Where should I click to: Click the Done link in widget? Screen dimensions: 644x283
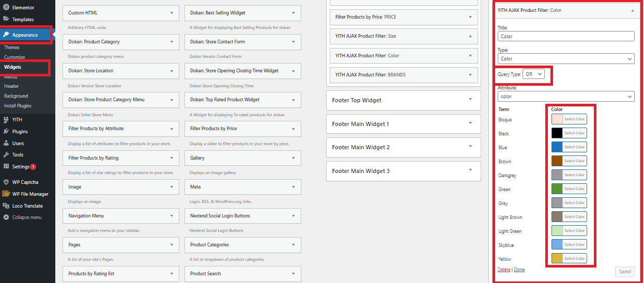(x=519, y=270)
